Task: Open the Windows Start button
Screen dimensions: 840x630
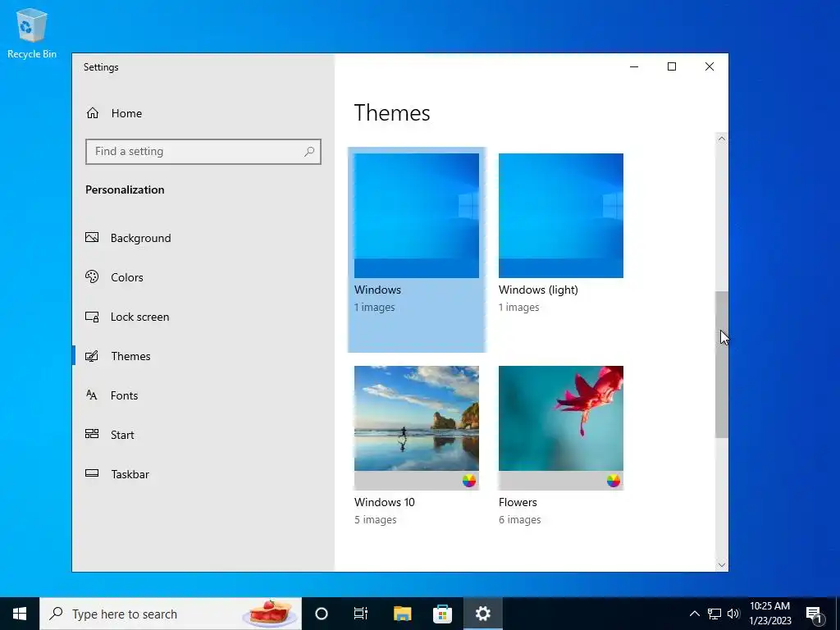Action: pos(20,614)
